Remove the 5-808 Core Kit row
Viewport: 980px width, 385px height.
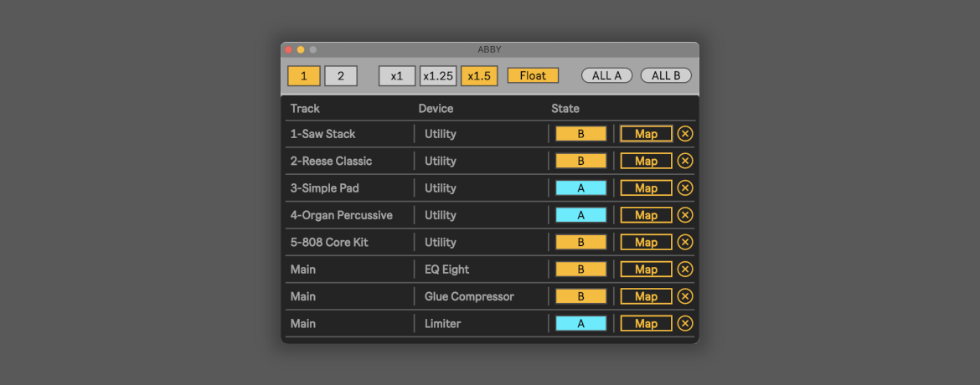tap(685, 242)
